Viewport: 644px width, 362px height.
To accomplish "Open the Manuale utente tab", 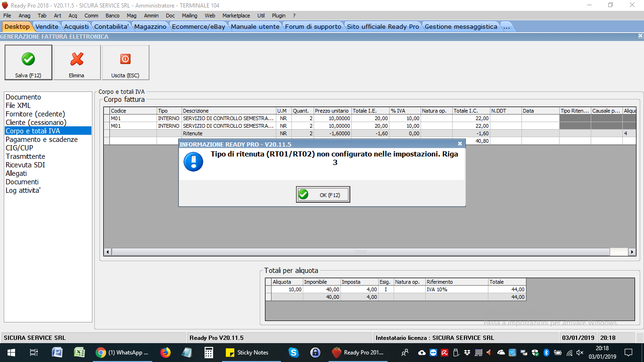I will [x=255, y=27].
